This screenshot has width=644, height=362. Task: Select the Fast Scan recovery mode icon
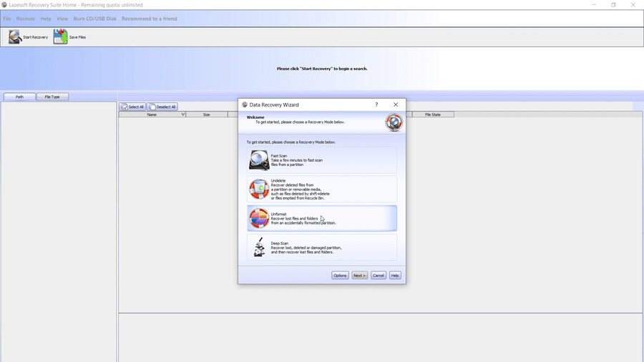click(259, 160)
